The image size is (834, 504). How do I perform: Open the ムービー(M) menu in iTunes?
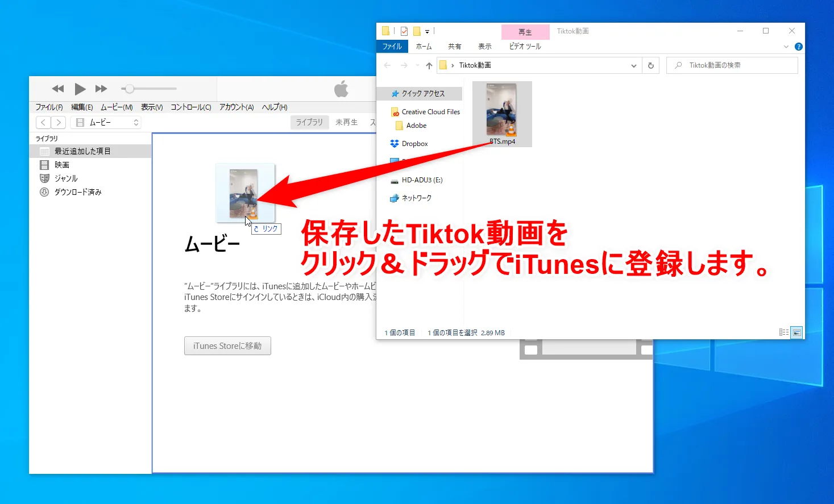click(117, 107)
